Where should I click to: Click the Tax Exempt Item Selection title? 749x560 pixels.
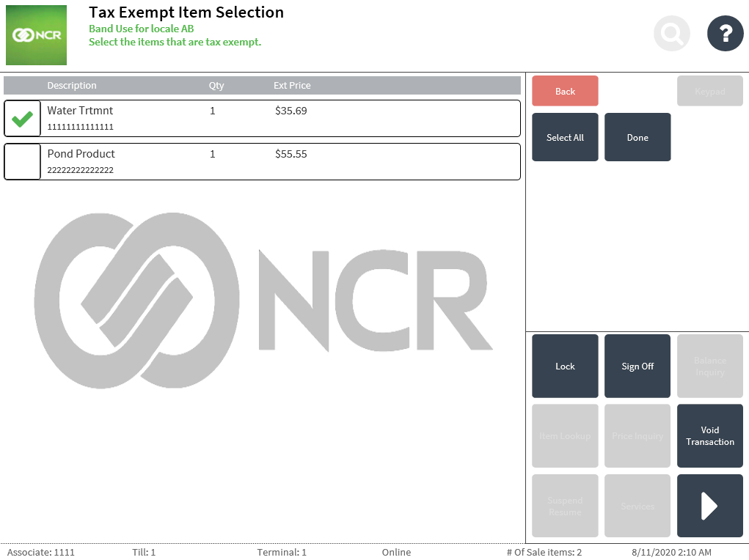click(x=186, y=12)
